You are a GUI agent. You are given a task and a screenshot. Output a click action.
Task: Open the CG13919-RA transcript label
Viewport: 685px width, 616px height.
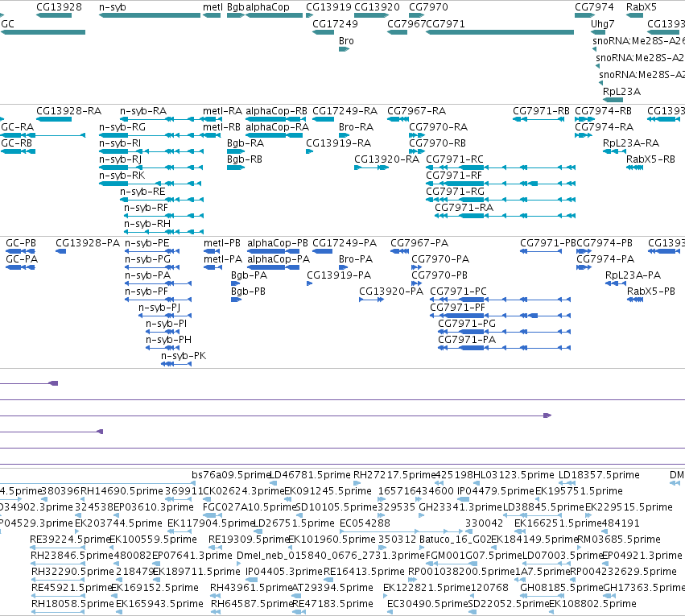339,143
